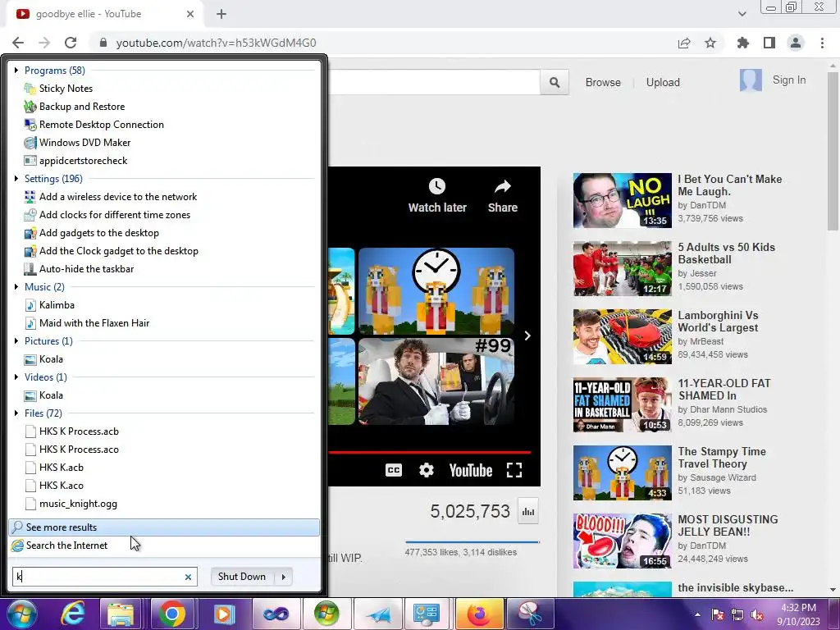Open 11-YEAR-OLD FAT SHAMED thumbnail

622,404
